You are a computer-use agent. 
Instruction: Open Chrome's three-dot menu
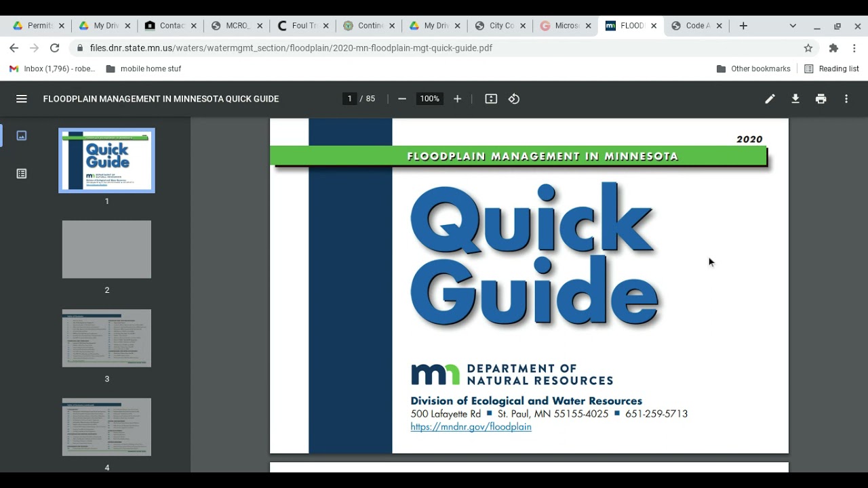tap(854, 48)
